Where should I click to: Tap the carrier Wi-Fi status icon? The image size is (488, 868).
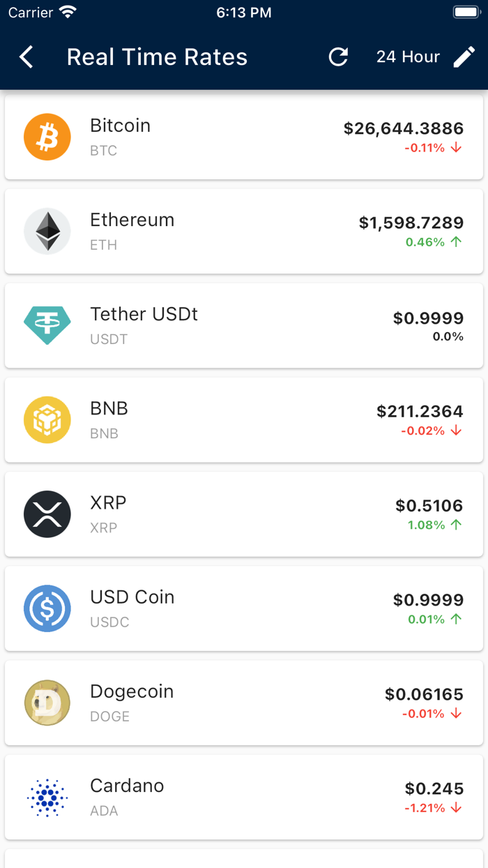(x=66, y=11)
